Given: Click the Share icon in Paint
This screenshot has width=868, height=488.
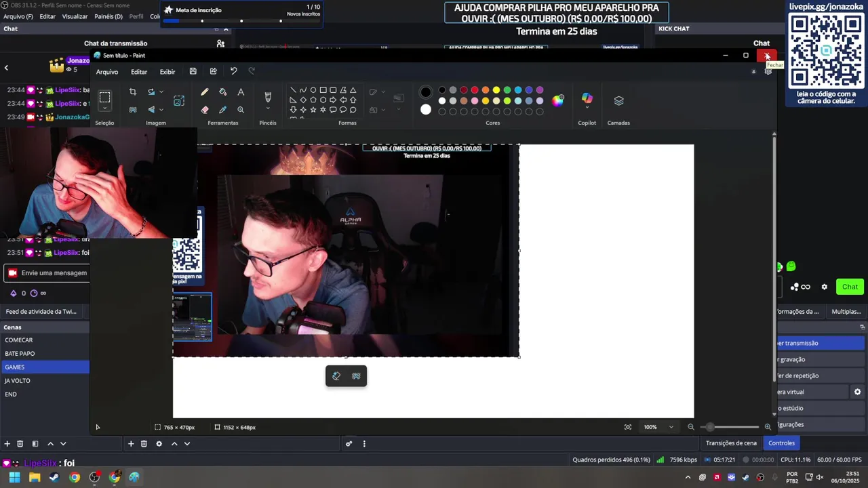Looking at the screenshot, I should click(213, 71).
